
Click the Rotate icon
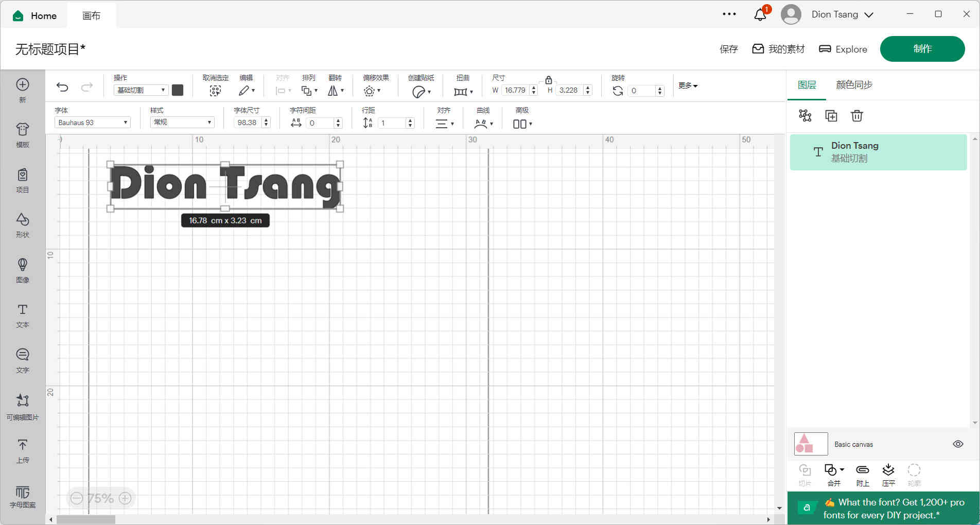point(618,91)
